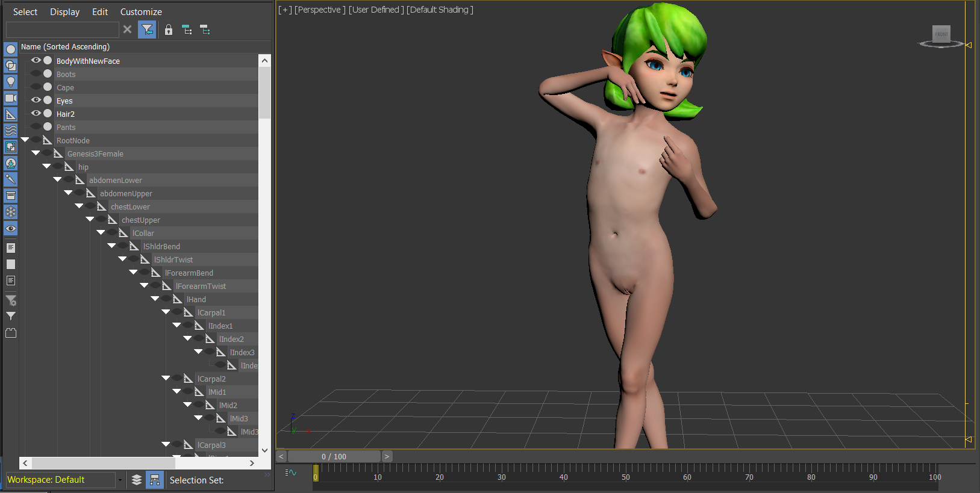The height and width of the screenshot is (493, 980).
Task: Collapse the RootNode tree item
Action: coord(25,140)
